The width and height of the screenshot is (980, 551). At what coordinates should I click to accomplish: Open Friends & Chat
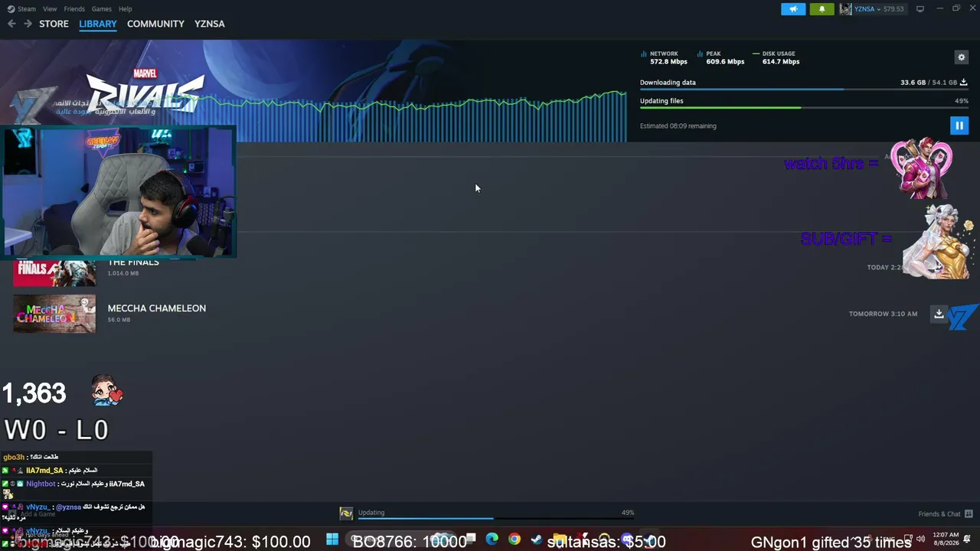pos(945,514)
